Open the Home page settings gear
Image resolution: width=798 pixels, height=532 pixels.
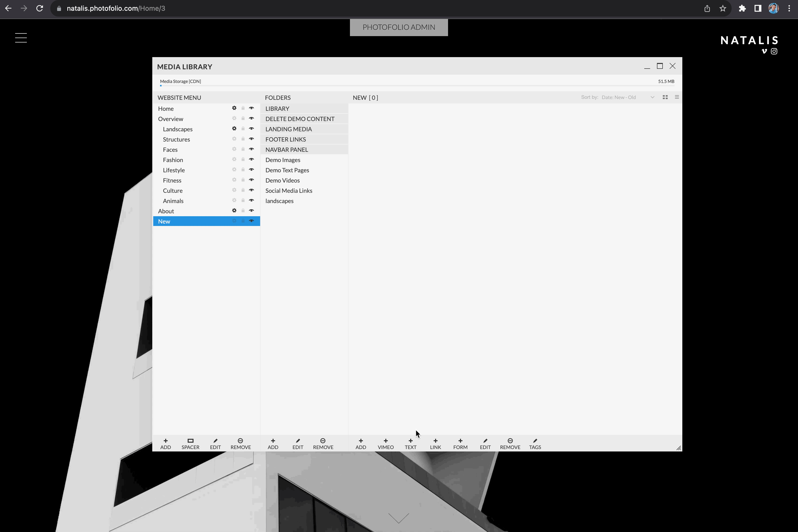(x=234, y=108)
